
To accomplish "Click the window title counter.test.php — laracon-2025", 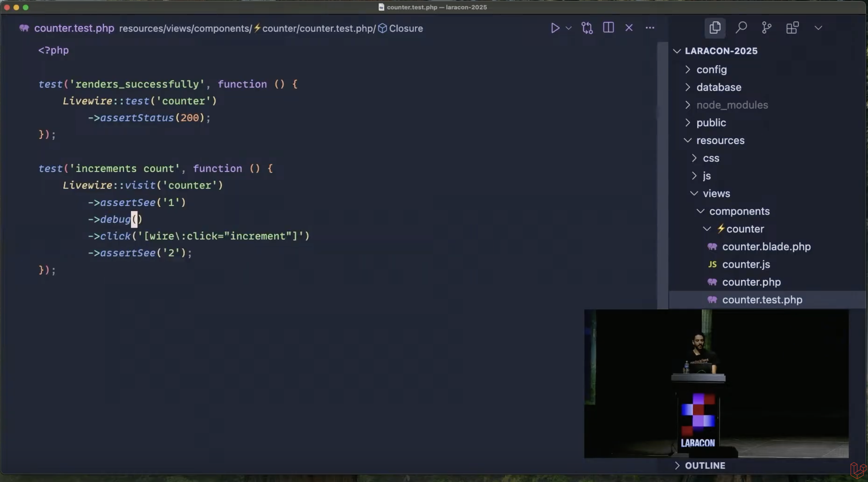I will 437,7.
